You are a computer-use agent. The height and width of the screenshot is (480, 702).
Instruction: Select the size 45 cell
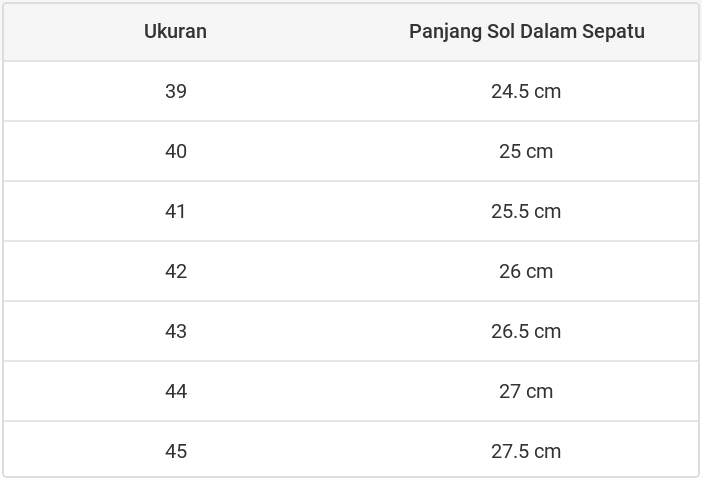(176, 451)
